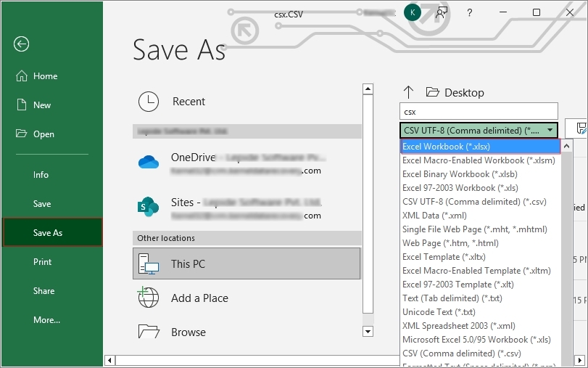Click the Save button icon beside file type
Image resolution: width=588 pixels, height=368 pixels.
point(580,128)
